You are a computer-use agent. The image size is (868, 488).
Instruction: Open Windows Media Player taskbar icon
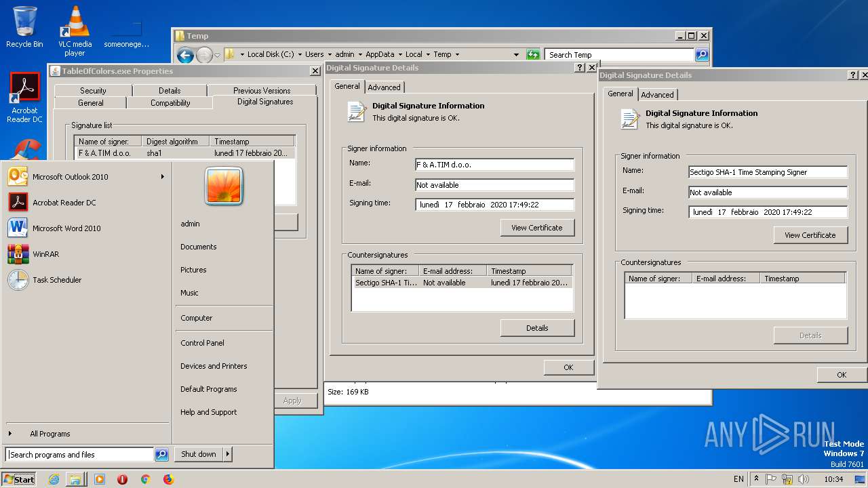(x=100, y=479)
